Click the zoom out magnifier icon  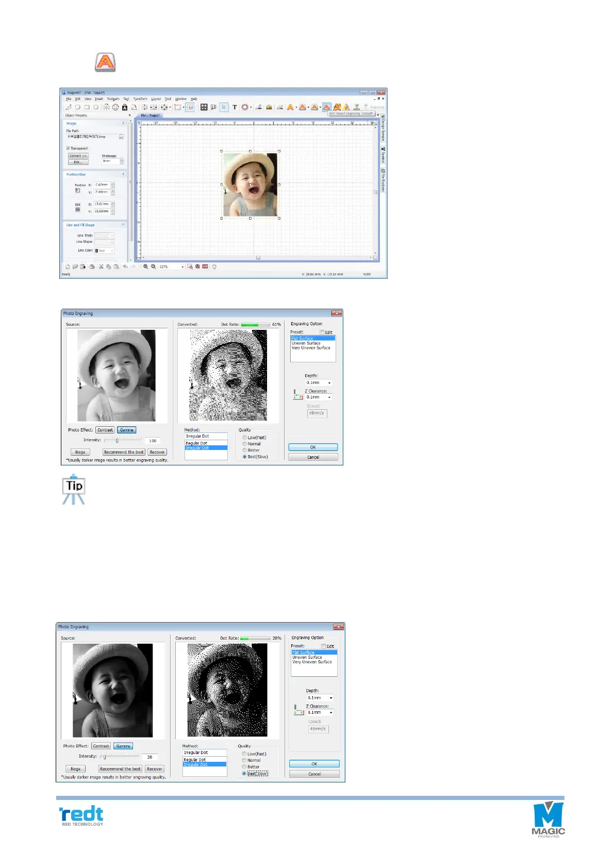coord(153,266)
